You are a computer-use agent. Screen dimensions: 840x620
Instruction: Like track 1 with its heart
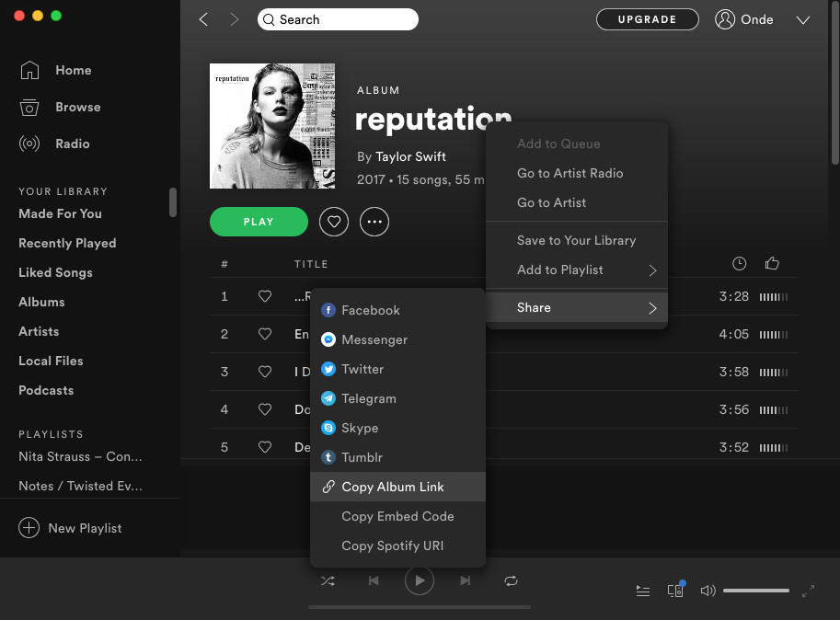coord(265,296)
